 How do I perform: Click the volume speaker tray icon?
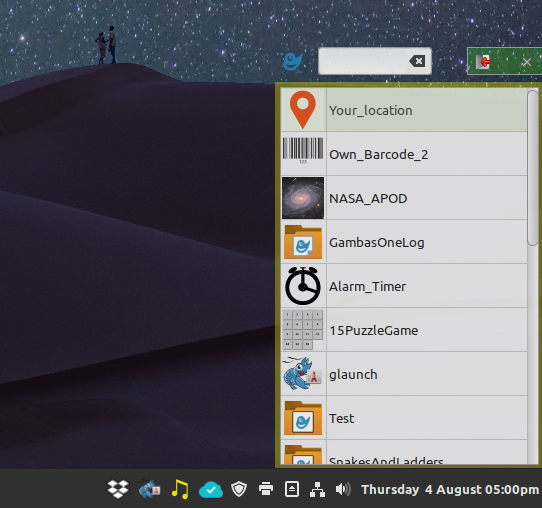tap(343, 489)
